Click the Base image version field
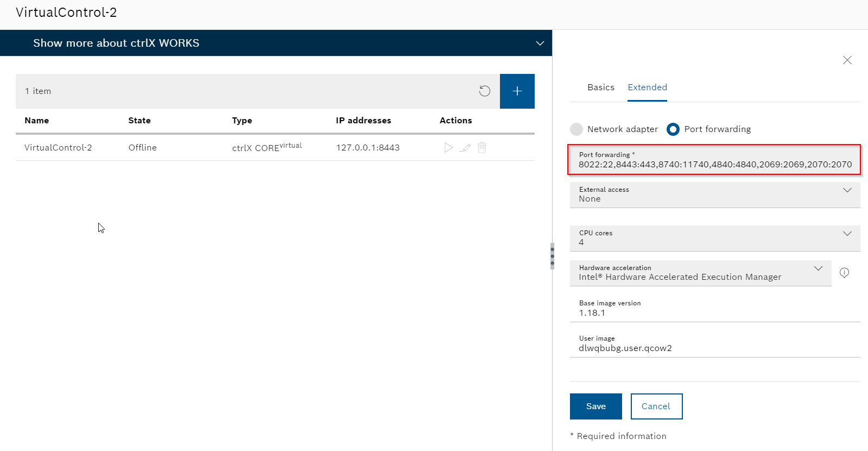 coord(715,309)
